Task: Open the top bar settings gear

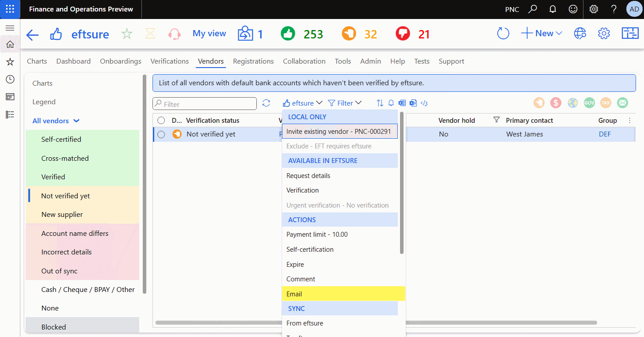Action: pyautogui.click(x=594, y=9)
